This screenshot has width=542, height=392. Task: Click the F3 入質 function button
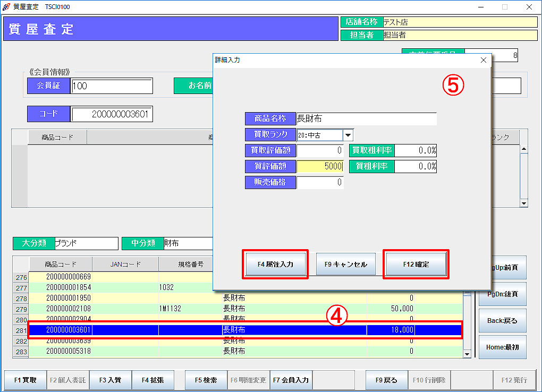111,380
